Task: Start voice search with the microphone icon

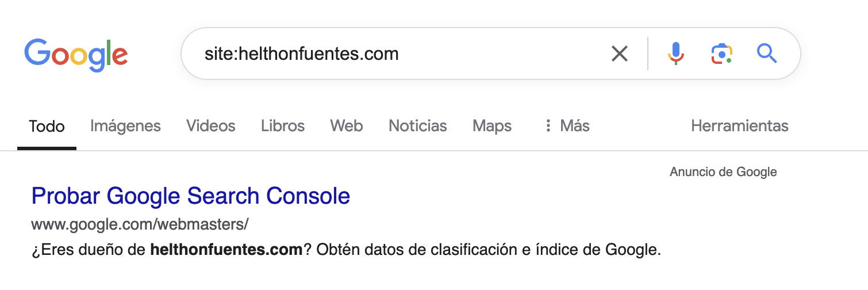Action: (677, 54)
